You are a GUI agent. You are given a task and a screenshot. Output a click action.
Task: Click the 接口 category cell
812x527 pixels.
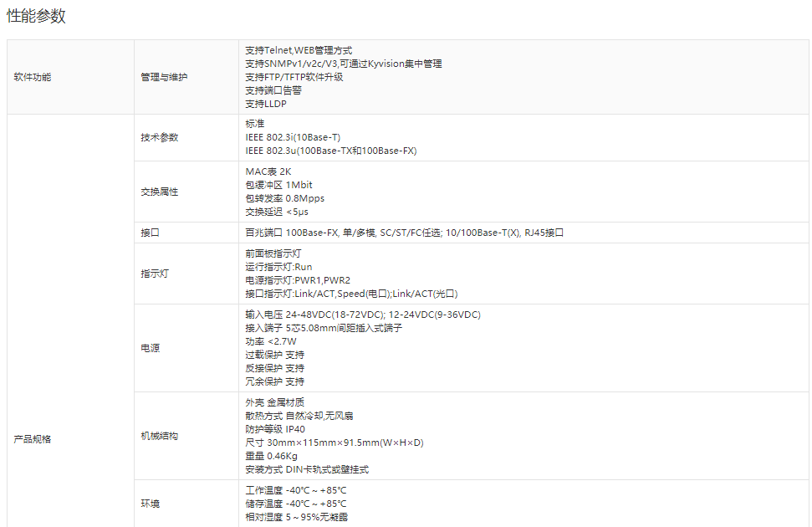150,233
